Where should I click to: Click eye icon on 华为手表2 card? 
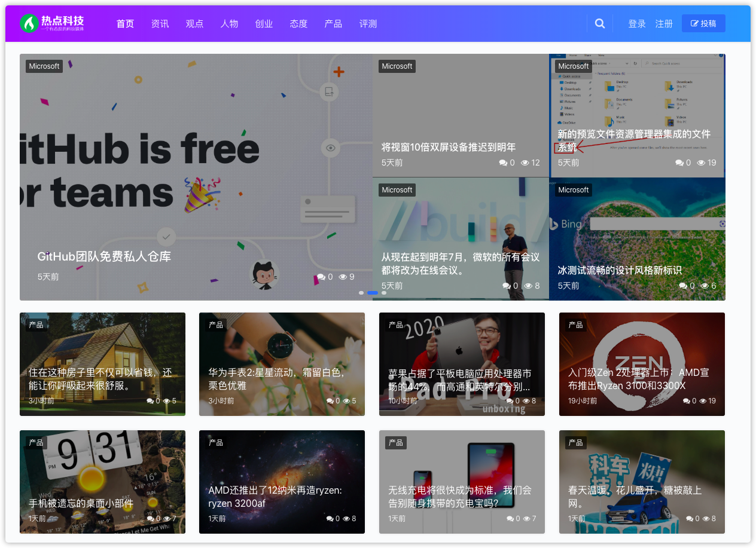pos(347,401)
